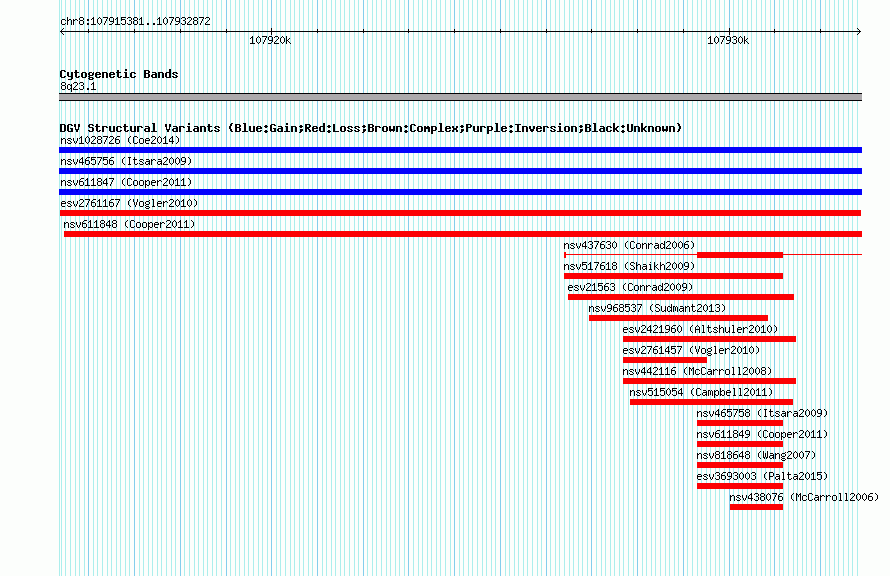Click the red nsv465758 loss bar
The image size is (890, 576).
(x=740, y=423)
